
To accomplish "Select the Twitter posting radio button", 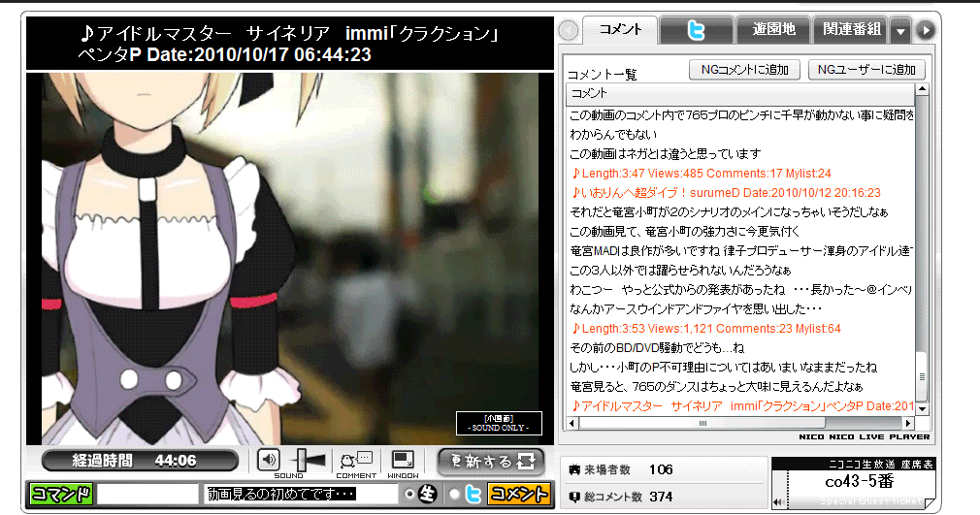I will [454, 495].
